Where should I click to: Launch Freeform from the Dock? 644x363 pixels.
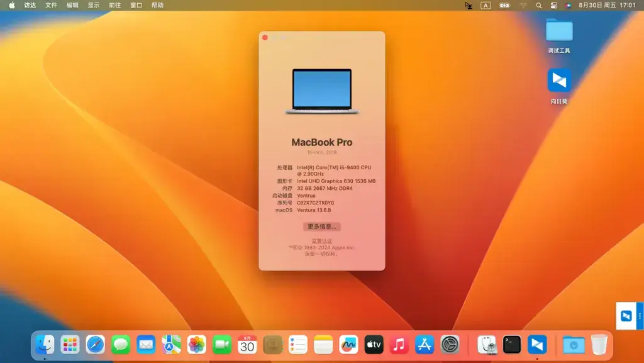click(x=348, y=344)
